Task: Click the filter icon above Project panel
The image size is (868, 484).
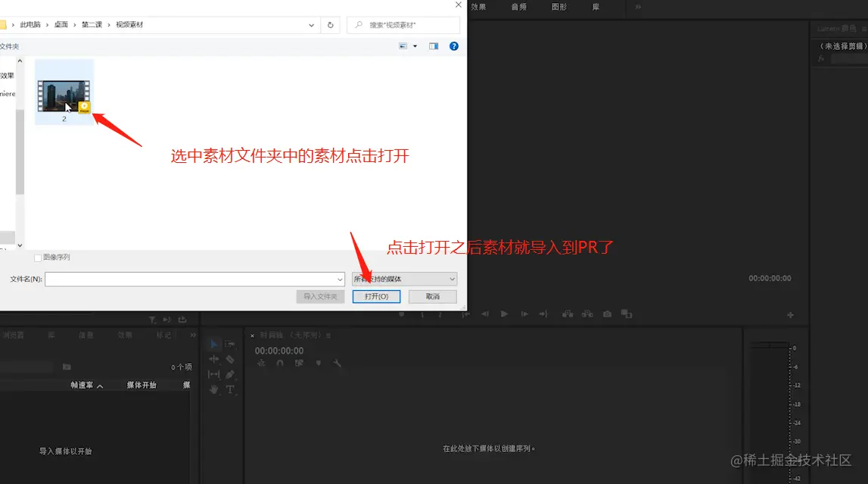Action: tap(152, 320)
